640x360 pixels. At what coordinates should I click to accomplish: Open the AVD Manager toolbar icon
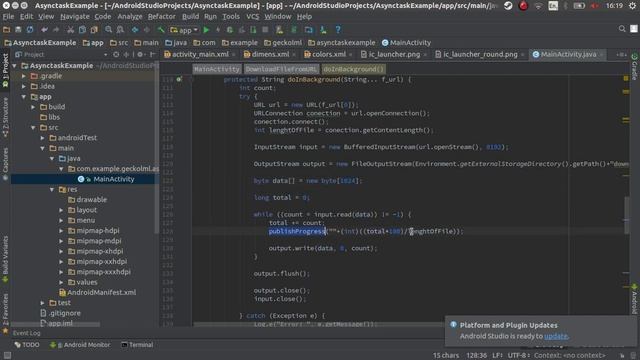(280, 30)
